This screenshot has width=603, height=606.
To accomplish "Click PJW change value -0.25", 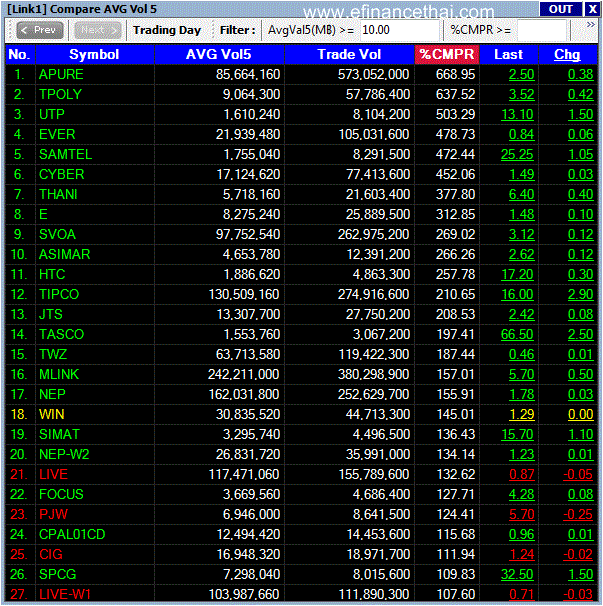I will click(x=577, y=515).
